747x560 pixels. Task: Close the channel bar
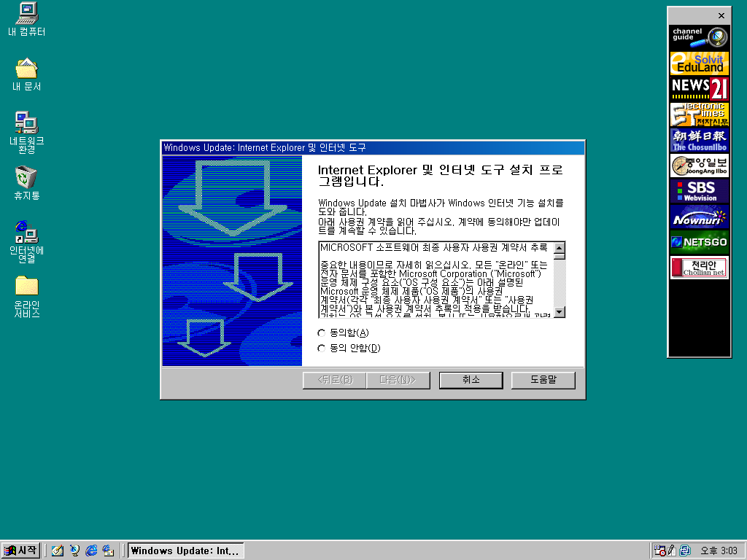point(721,16)
